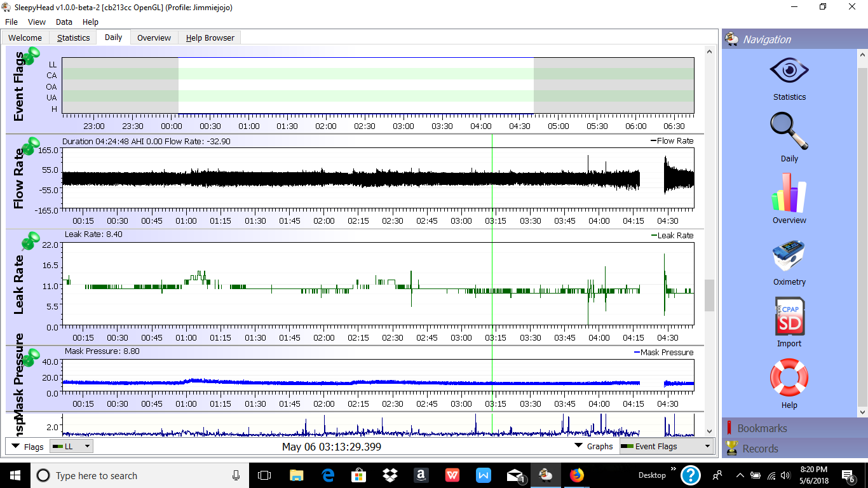Screen dimensions: 868x488
Task: Open Mail app from taskbar
Action: pos(515,475)
